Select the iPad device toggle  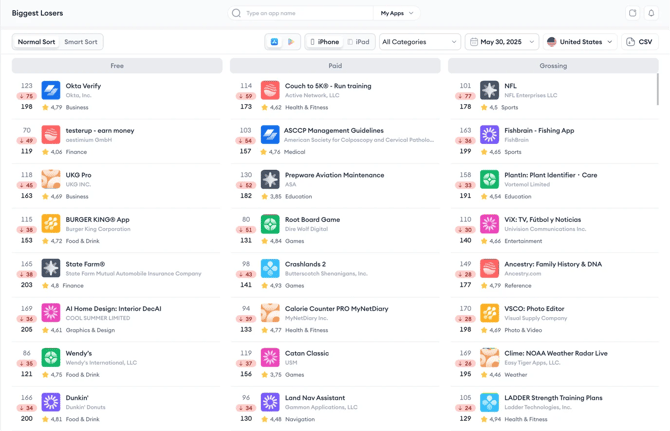tap(358, 42)
